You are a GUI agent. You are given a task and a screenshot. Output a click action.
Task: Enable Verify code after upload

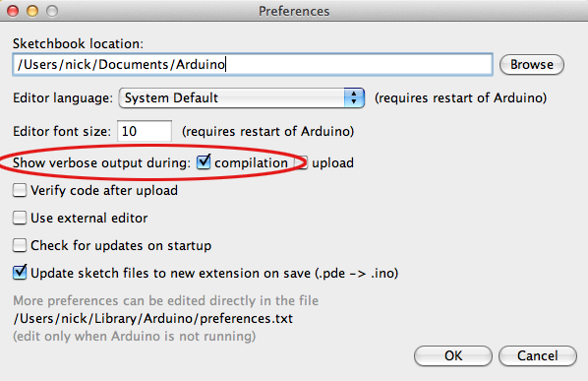[20, 190]
